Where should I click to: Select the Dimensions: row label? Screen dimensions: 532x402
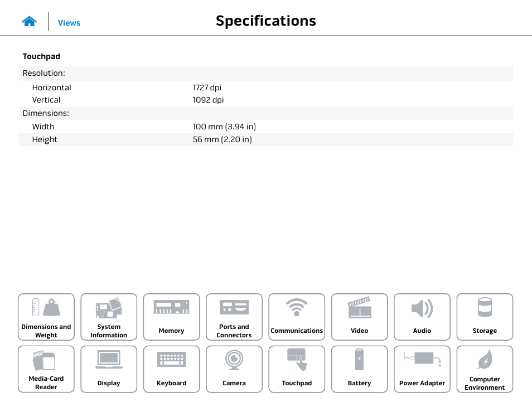coord(46,113)
